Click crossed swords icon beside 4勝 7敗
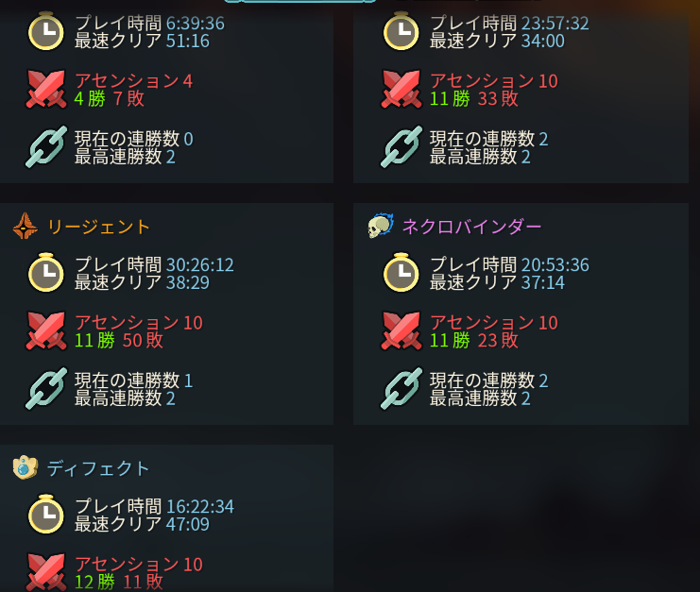The width and height of the screenshot is (700, 592). click(x=46, y=89)
